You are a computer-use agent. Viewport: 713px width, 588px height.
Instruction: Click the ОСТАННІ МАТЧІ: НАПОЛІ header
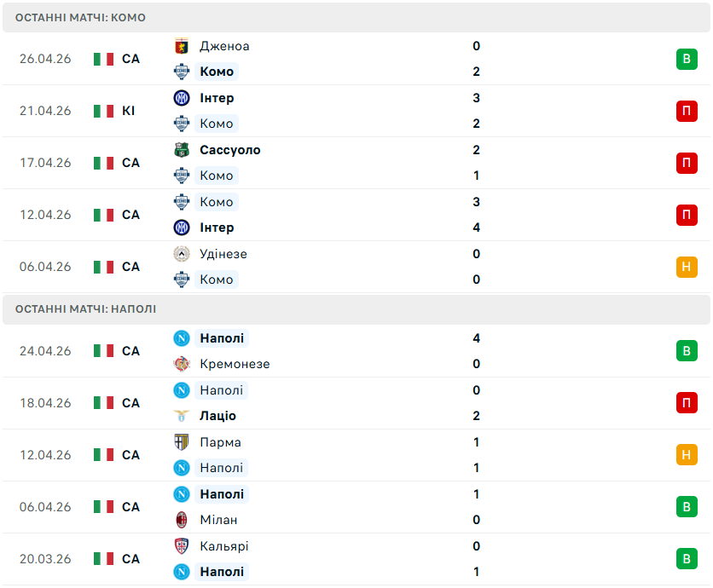pyautogui.click(x=85, y=309)
